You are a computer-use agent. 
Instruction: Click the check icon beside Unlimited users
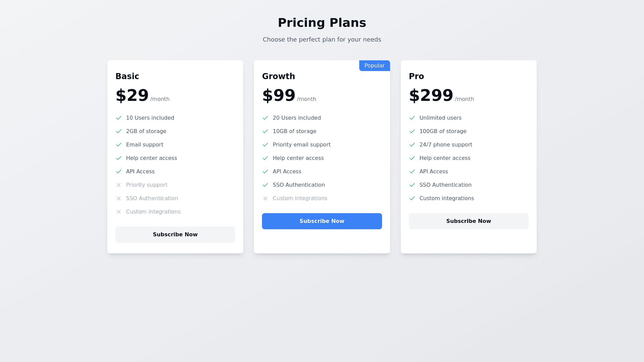pyautogui.click(x=412, y=118)
